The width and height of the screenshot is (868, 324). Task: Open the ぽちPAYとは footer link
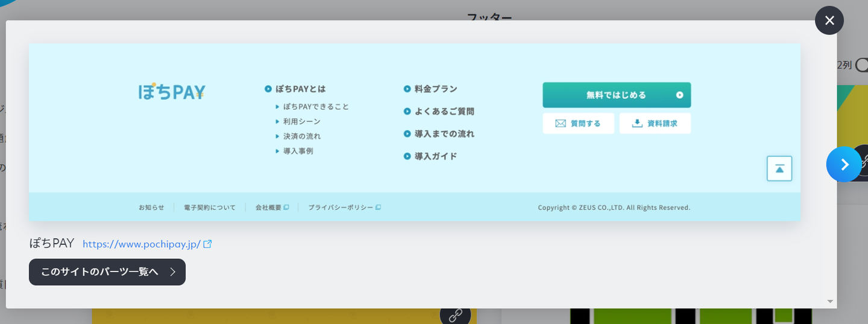point(295,89)
